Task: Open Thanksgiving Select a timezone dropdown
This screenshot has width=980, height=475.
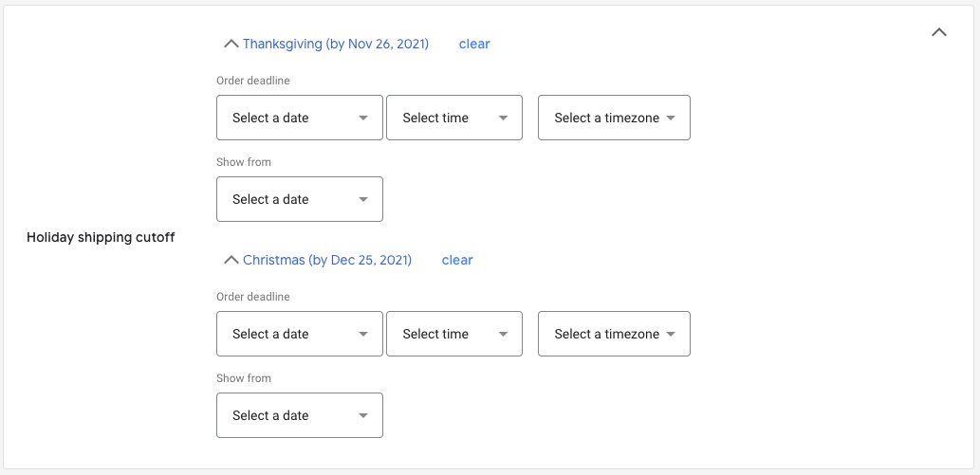Action: click(613, 118)
